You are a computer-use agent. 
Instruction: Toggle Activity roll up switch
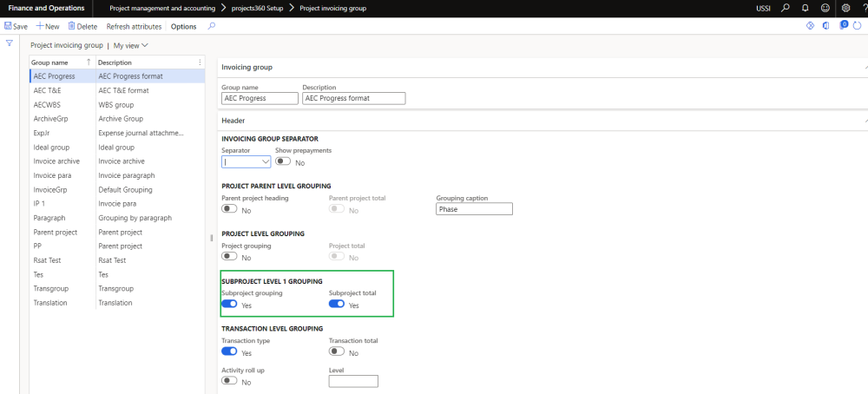point(230,381)
